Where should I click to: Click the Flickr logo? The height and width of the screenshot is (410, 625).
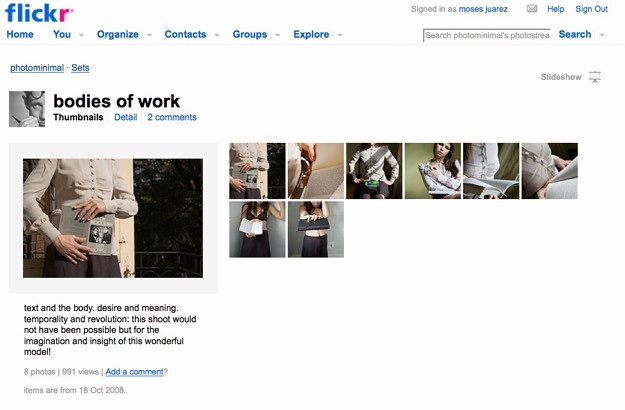click(x=39, y=13)
